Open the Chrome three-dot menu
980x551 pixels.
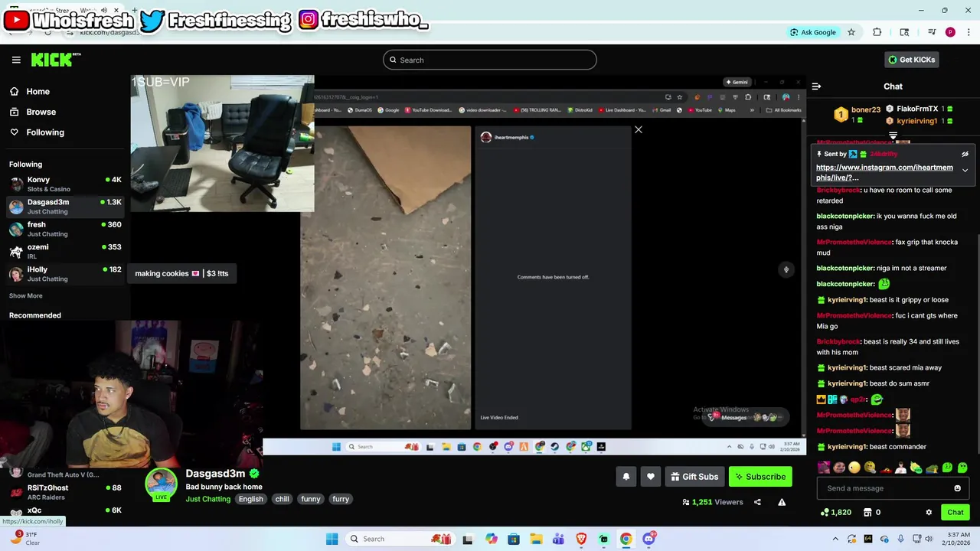coord(969,32)
